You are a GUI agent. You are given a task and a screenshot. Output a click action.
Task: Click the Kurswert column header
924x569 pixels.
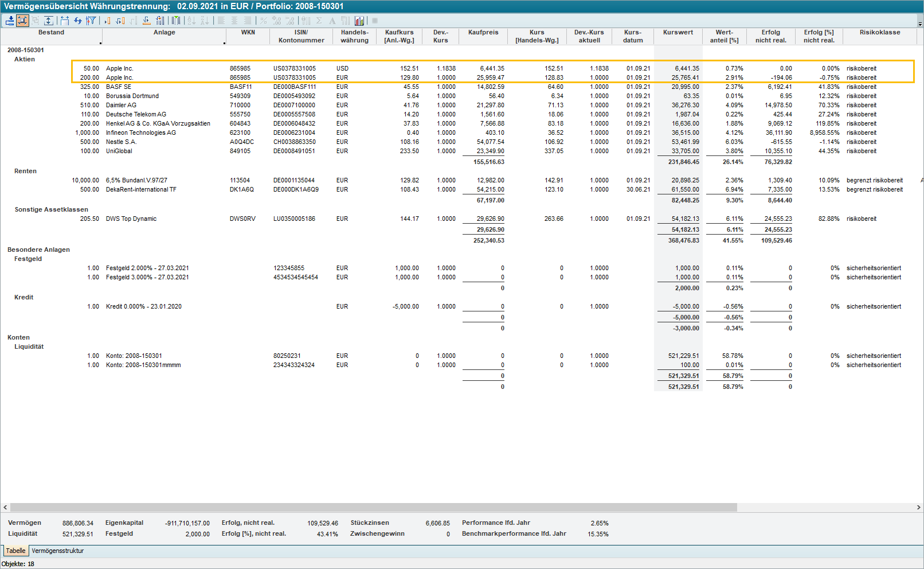click(x=678, y=33)
